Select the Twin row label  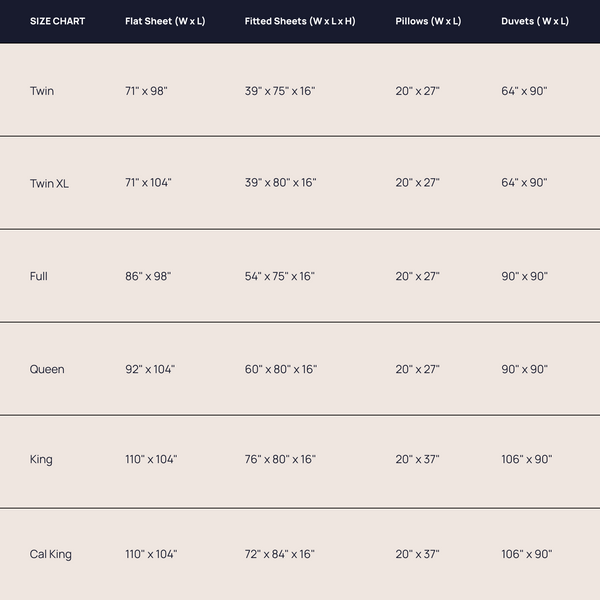pos(42,91)
